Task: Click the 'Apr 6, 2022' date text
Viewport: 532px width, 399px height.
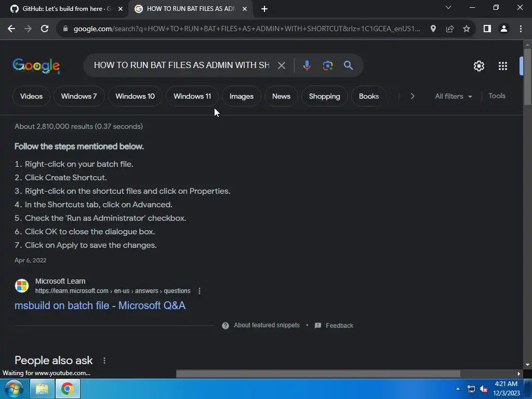Action: [x=31, y=261]
